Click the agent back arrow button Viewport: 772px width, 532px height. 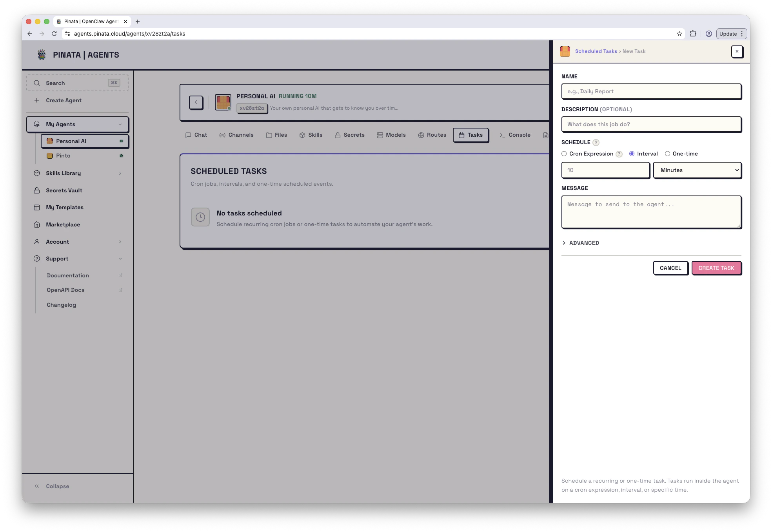[x=196, y=102]
